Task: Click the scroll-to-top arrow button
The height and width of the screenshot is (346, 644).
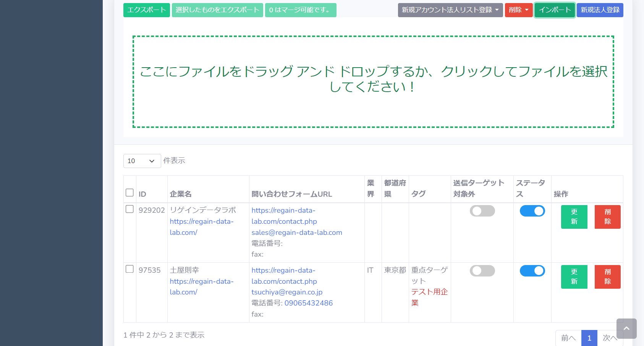Action: pyautogui.click(x=626, y=328)
